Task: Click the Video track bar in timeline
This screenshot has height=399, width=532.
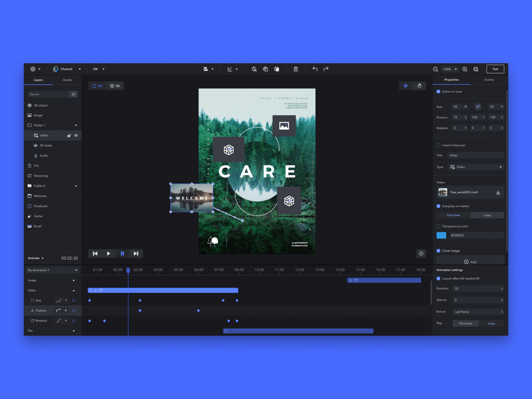Action: coord(163,291)
